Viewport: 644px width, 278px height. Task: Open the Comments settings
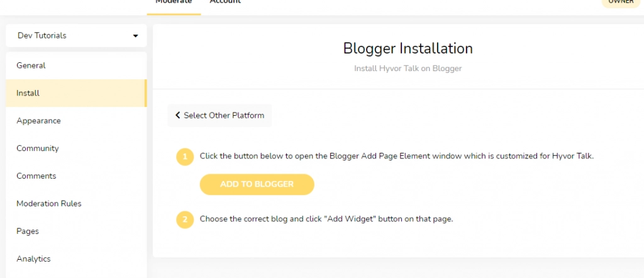(76, 175)
